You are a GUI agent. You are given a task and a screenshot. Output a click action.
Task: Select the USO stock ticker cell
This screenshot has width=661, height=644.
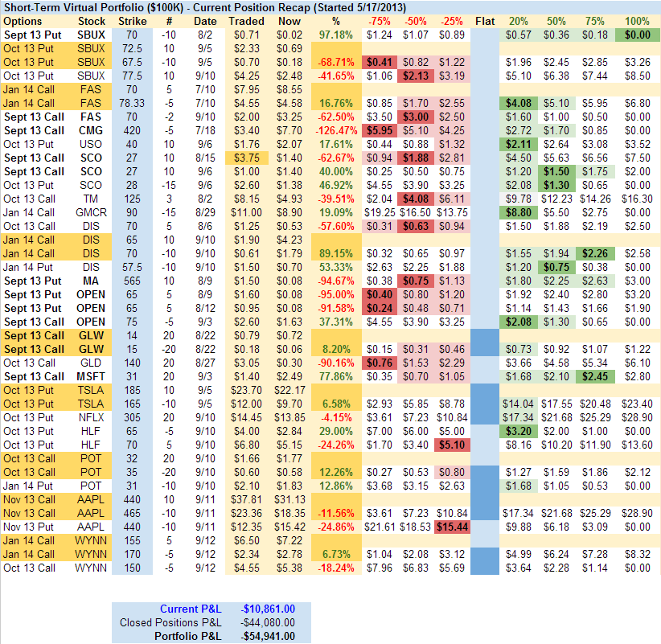(x=92, y=144)
